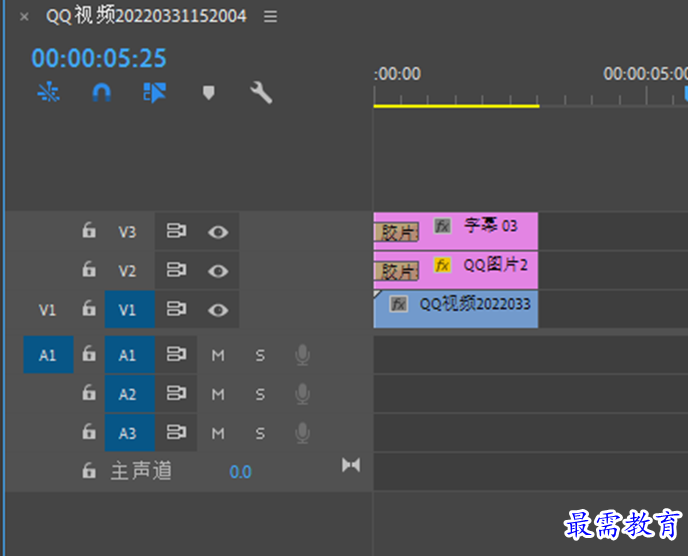Select the QQ视频20220331152004 sequence tab
Screen dimensions: 688x556
click(146, 16)
